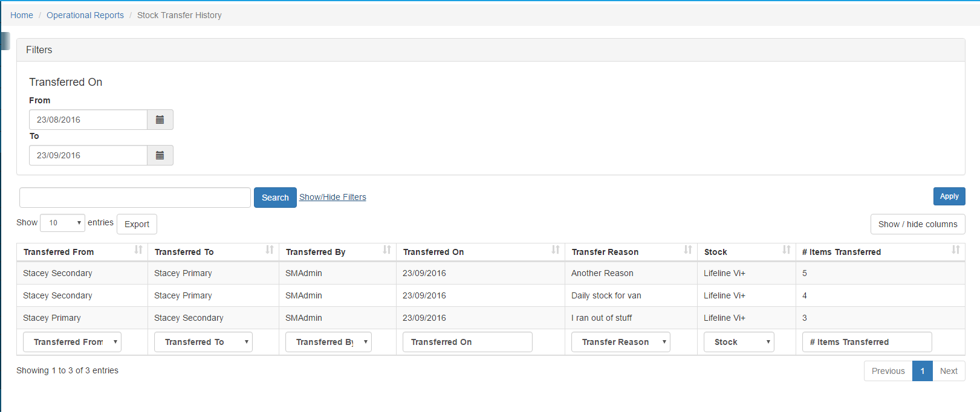
Task: Open the entries per page dropdown
Action: pos(62,223)
